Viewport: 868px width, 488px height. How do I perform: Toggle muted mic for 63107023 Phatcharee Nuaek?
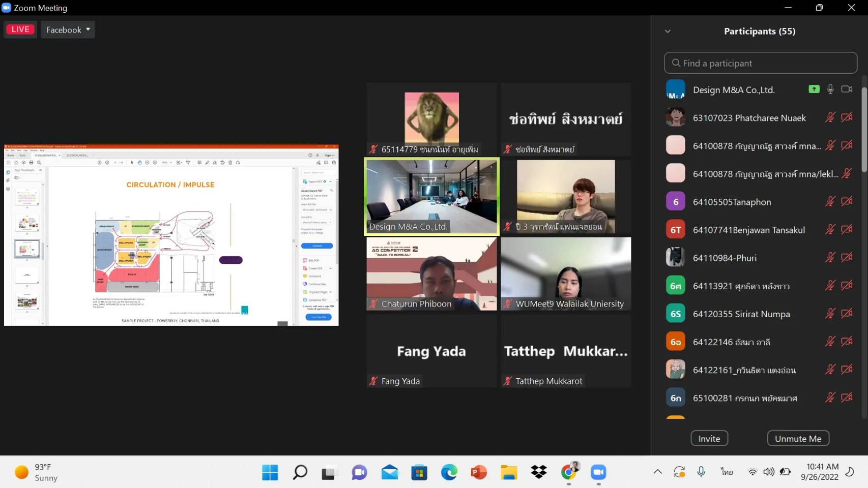[830, 117]
